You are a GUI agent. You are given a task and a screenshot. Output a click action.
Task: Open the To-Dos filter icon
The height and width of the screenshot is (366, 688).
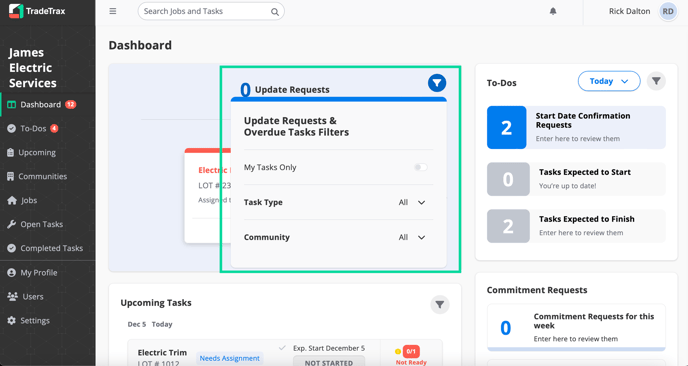(x=656, y=81)
